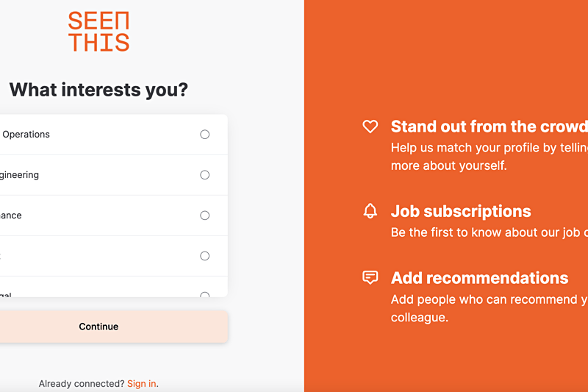Select the radio button below the Finance row
The image size is (588, 392).
point(205,256)
